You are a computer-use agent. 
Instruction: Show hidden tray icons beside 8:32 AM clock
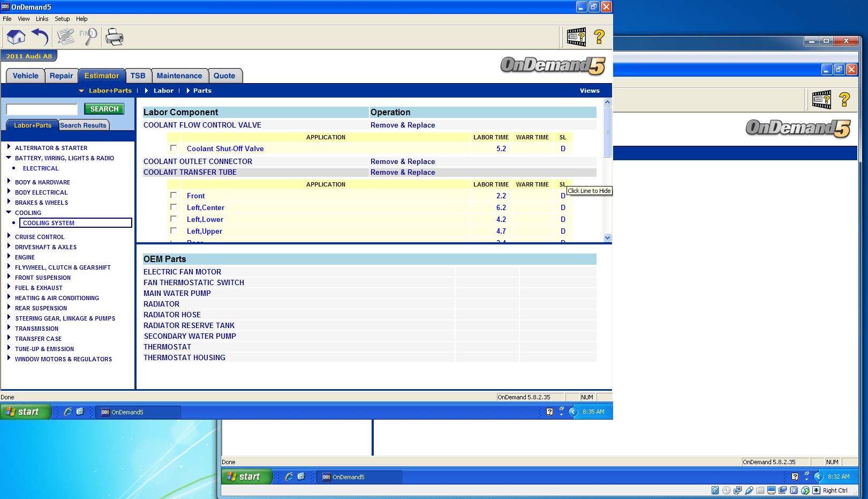point(818,476)
